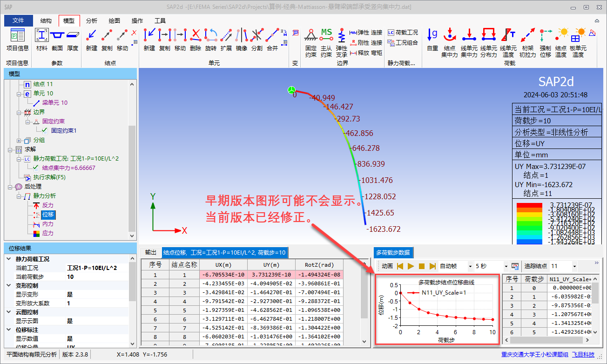Screen dimensions: 607x364
Task: Collapse the 后处理 tree node
Action: coord(10,187)
